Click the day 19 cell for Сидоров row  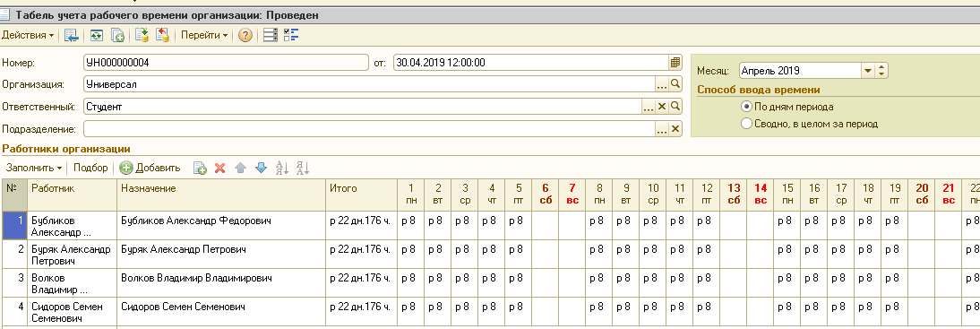(894, 311)
